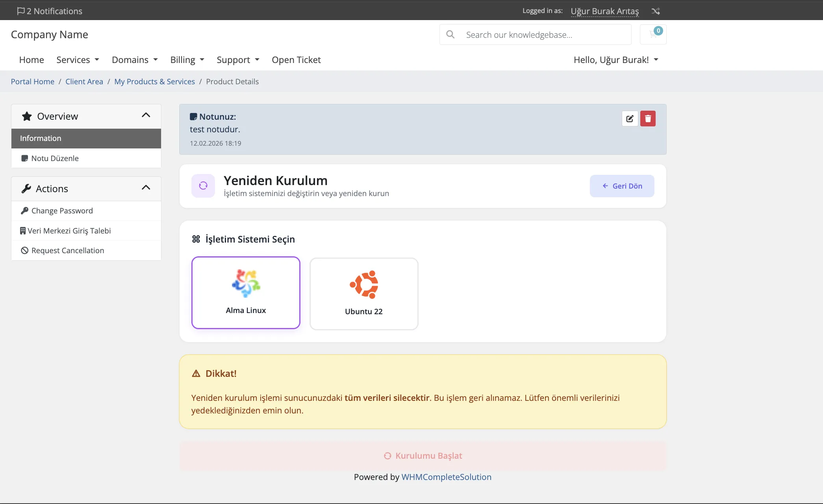This screenshot has width=823, height=504.
Task: Follow the Client Area breadcrumb link
Action: pyautogui.click(x=84, y=82)
